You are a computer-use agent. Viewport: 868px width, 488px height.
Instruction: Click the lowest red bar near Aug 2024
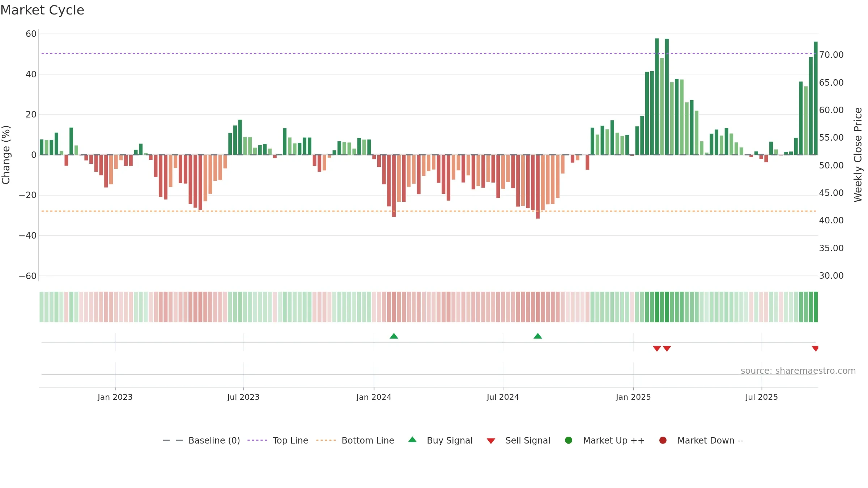click(x=538, y=187)
